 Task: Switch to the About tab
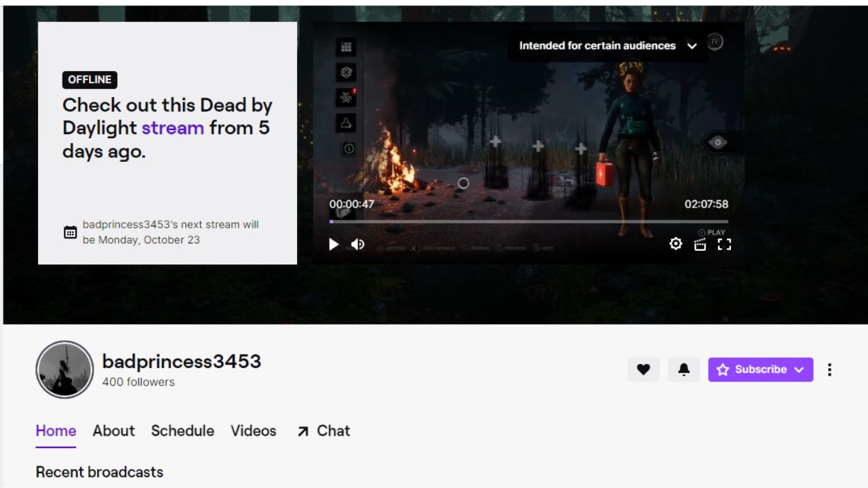(114, 431)
